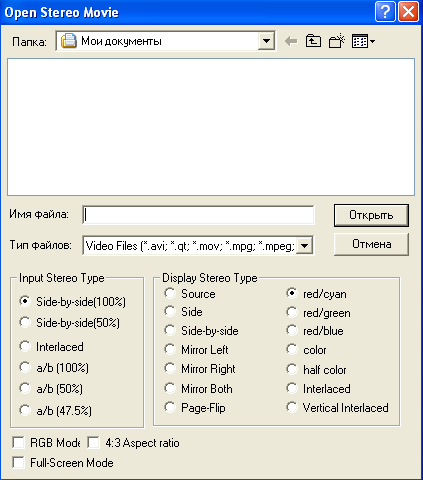Click the Отмена button
Viewport: 423px width, 480px height.
[x=371, y=244]
